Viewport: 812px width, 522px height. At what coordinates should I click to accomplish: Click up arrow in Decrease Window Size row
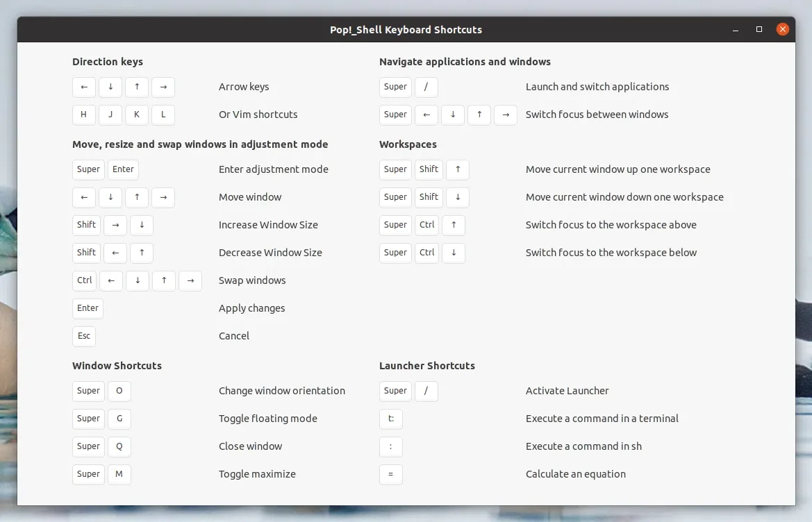point(142,253)
